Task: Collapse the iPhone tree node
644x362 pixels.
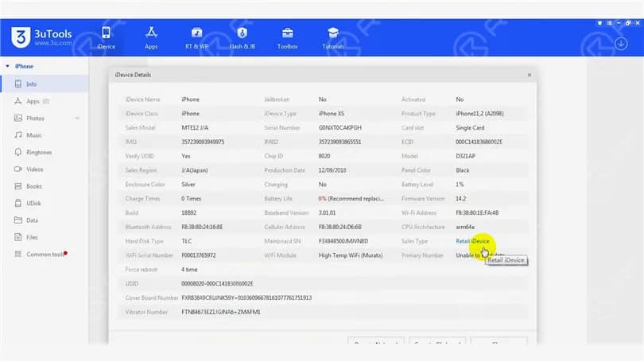Action: click(7, 66)
